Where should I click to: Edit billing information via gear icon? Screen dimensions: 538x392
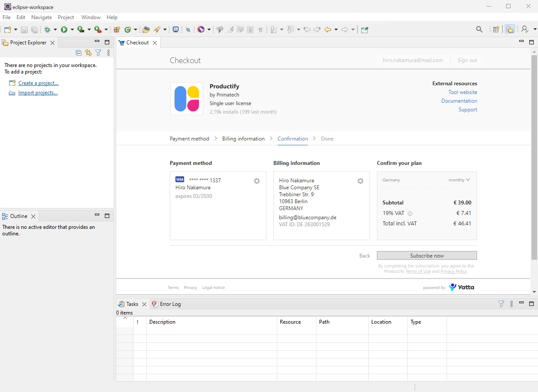coord(360,181)
